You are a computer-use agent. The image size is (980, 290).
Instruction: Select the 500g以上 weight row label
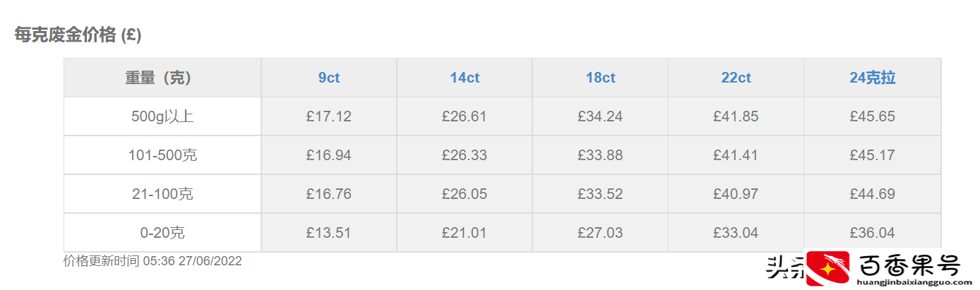[162, 116]
